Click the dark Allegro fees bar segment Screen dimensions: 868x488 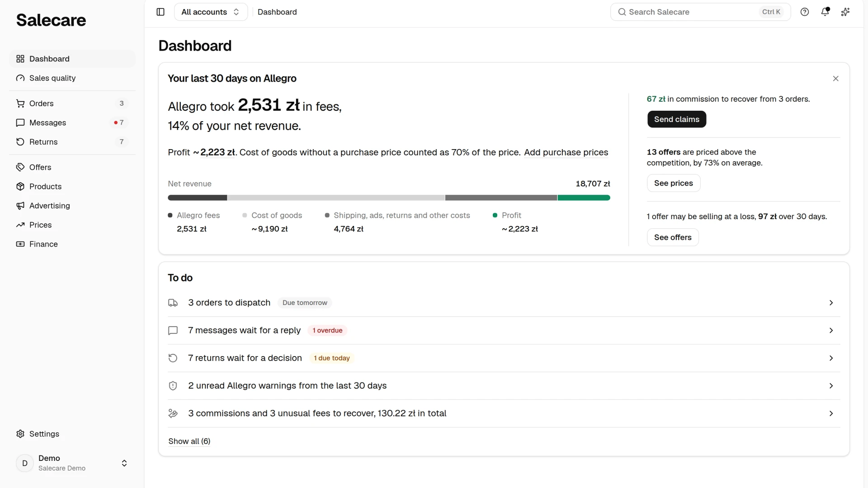pos(198,198)
